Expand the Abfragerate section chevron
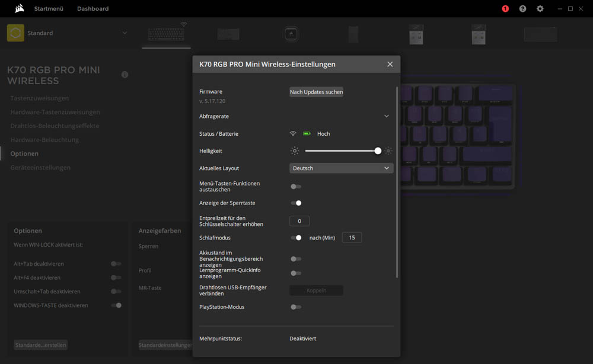The width and height of the screenshot is (593, 364). 387,116
